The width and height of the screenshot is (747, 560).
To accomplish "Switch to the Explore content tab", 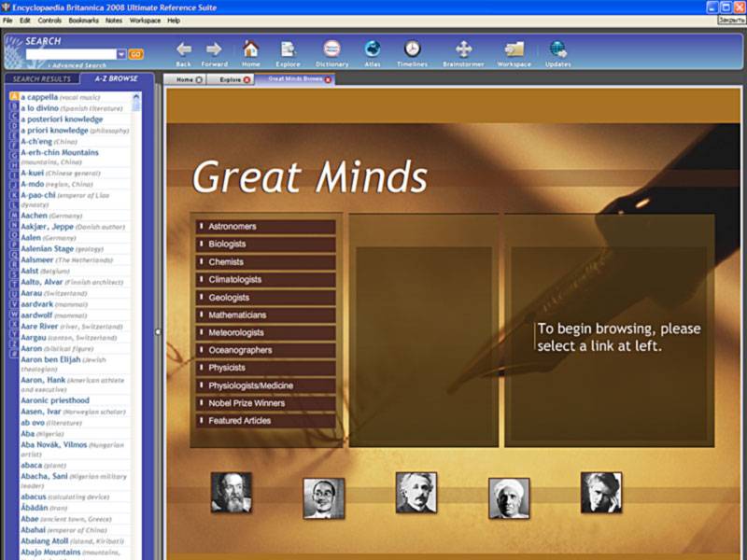I will (230, 80).
